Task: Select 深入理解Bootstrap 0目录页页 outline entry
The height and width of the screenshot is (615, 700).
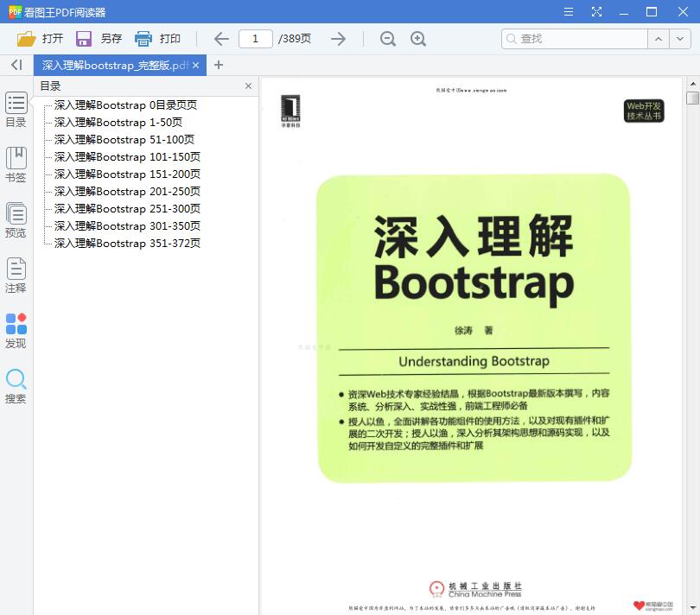Action: pos(125,105)
